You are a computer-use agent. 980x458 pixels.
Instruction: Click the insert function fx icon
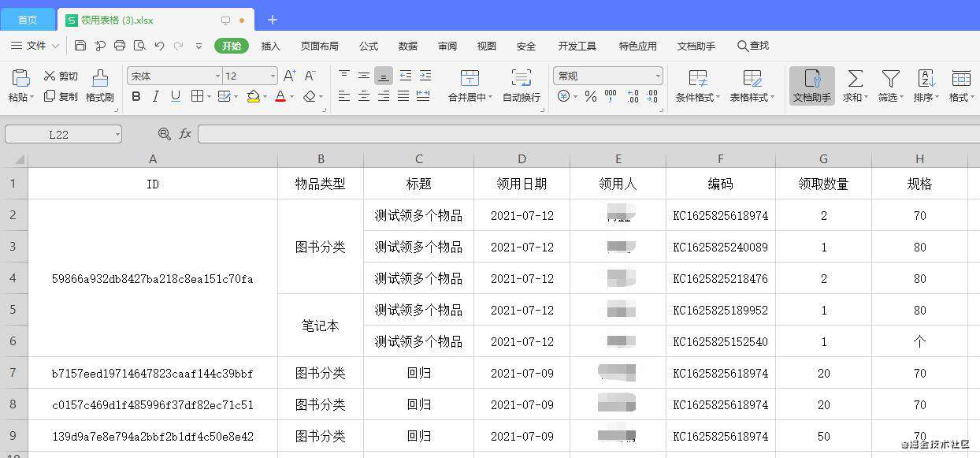click(185, 134)
